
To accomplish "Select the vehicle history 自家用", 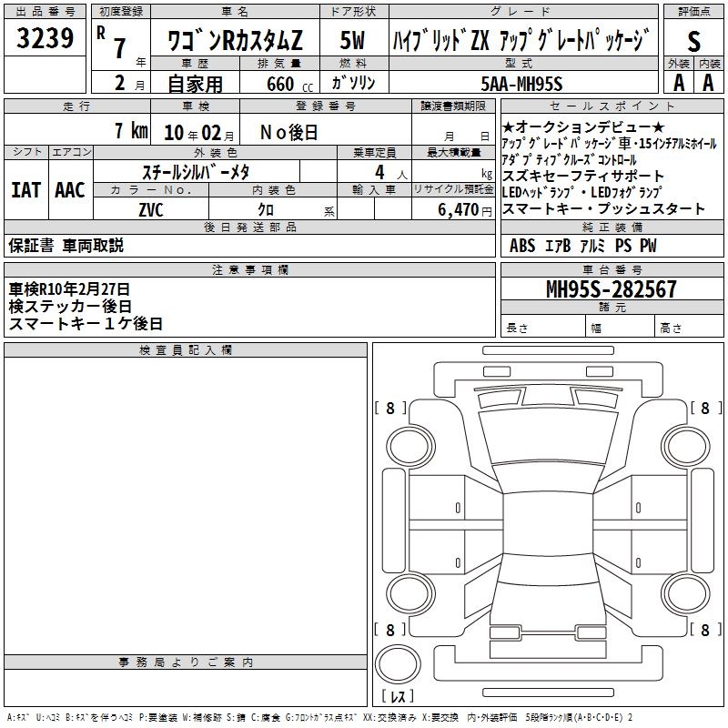I will 195,84.
